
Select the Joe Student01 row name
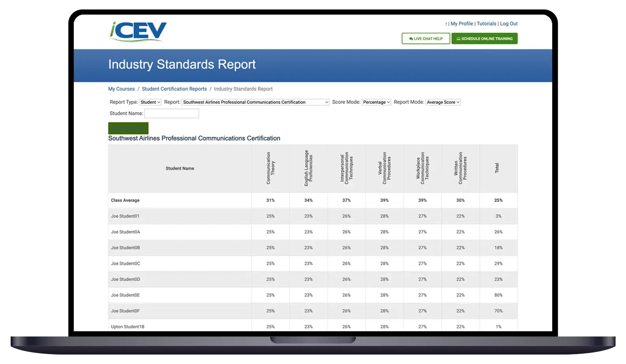click(x=125, y=216)
